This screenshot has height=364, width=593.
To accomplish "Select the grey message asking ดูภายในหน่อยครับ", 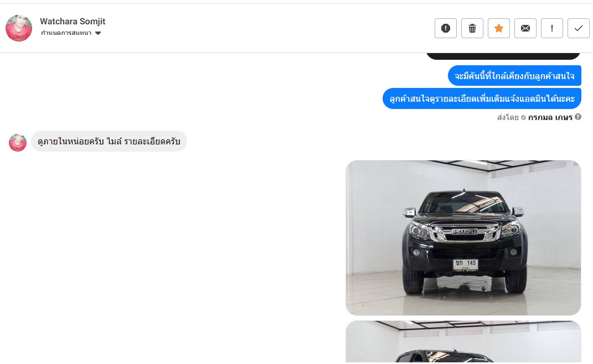I will pos(109,142).
